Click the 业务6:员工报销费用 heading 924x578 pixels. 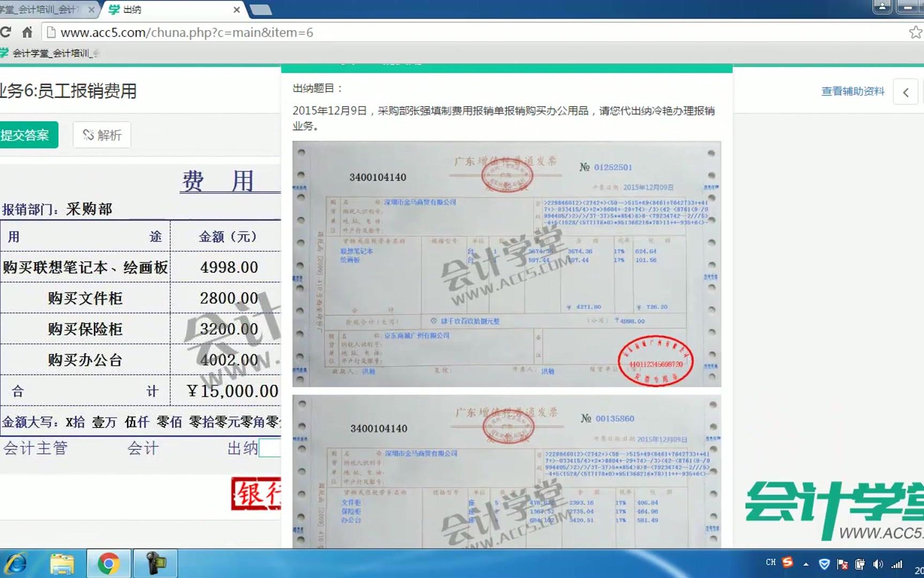(x=68, y=91)
